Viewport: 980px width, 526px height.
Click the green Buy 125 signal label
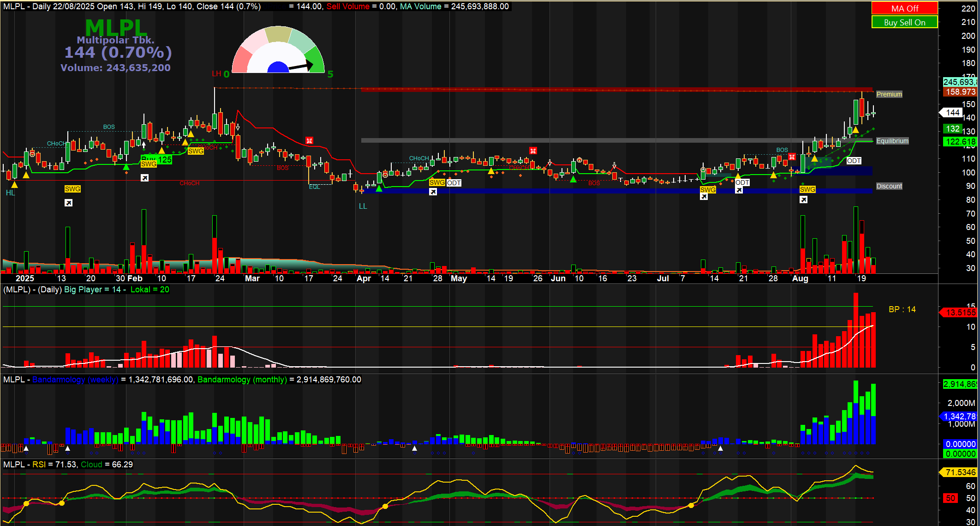156,160
